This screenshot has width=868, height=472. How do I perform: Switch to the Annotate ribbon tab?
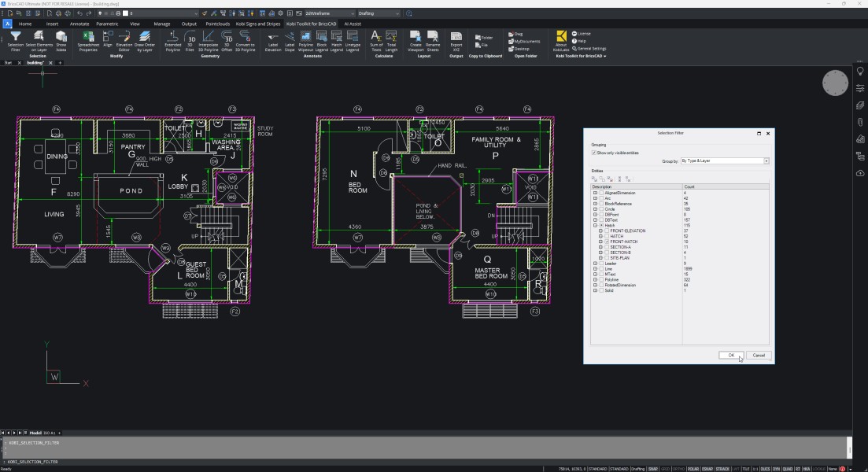(x=79, y=24)
